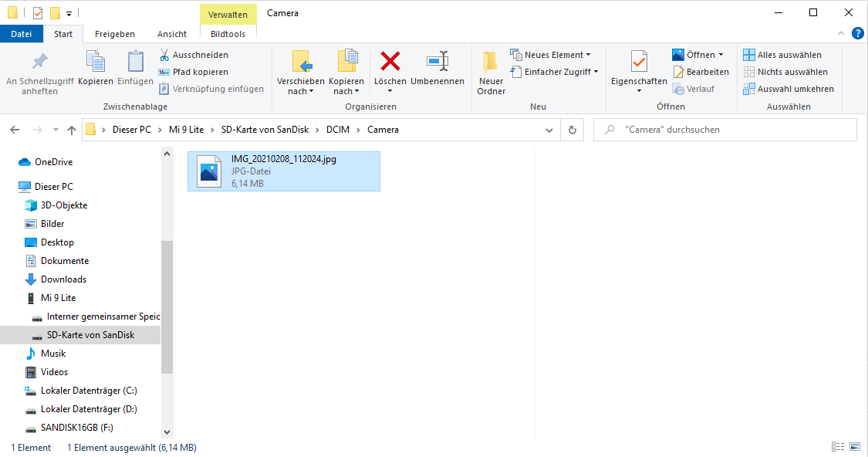Screen dimensions: 868x457
Task: Select Dieser PC in sidebar
Action: [x=46, y=187]
